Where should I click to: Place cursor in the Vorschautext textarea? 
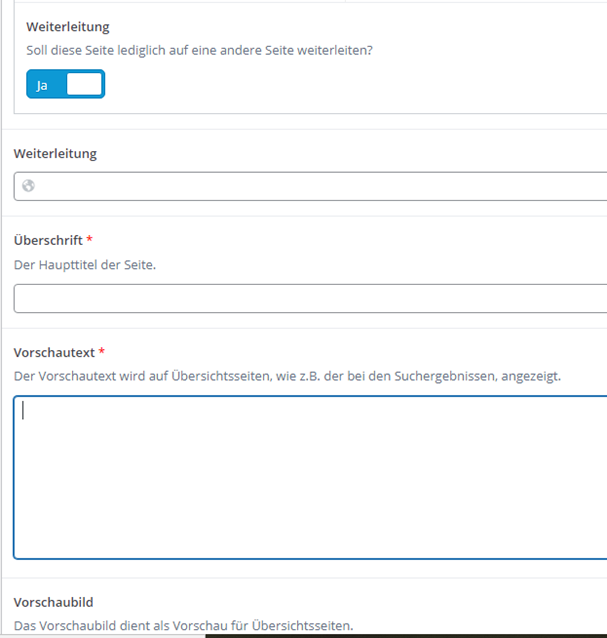(310, 480)
